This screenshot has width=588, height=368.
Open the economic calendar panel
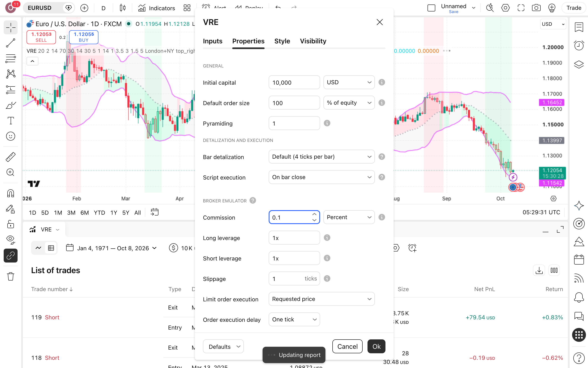[579, 260]
